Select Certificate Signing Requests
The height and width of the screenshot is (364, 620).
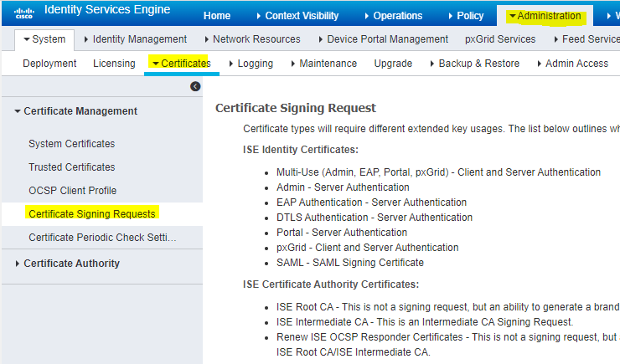point(91,213)
